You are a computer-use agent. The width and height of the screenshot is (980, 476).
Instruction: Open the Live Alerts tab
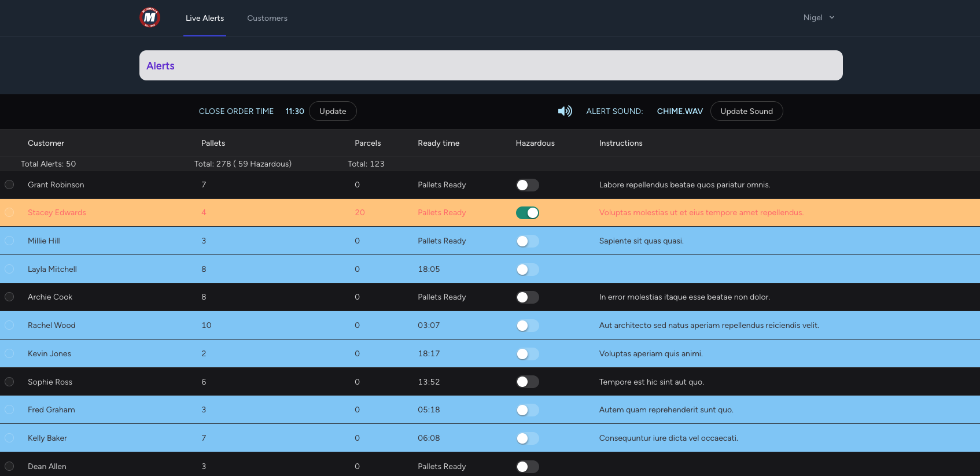click(x=205, y=18)
